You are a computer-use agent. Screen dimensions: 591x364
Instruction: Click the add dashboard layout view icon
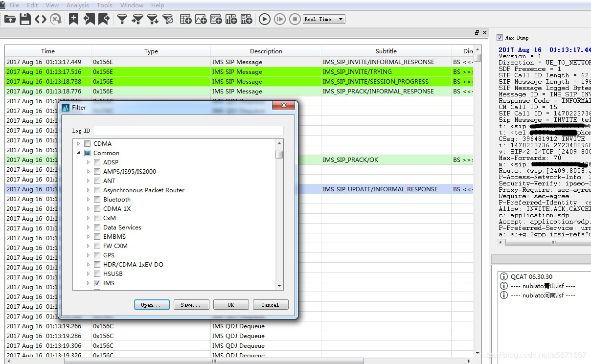point(247,19)
